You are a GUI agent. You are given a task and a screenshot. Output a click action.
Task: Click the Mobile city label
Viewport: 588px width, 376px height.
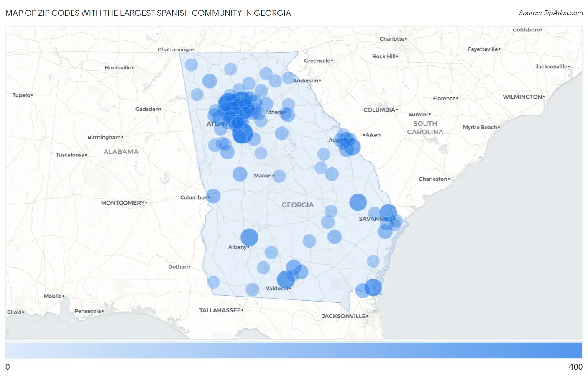click(54, 297)
